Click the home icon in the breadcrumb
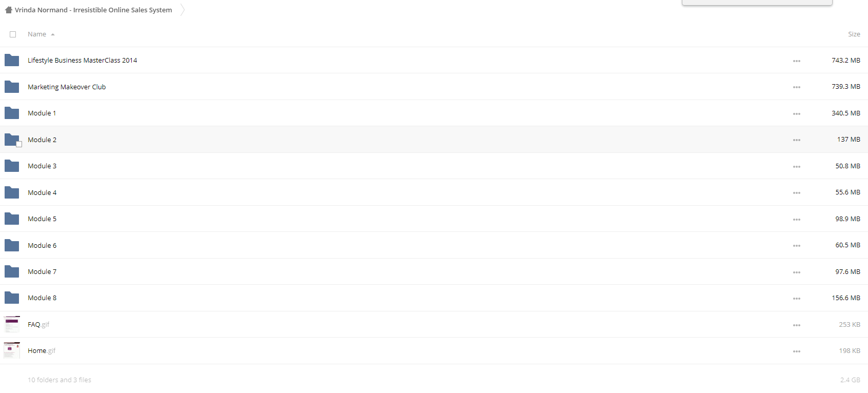Screen dimensions: 868x393 click(x=8, y=10)
